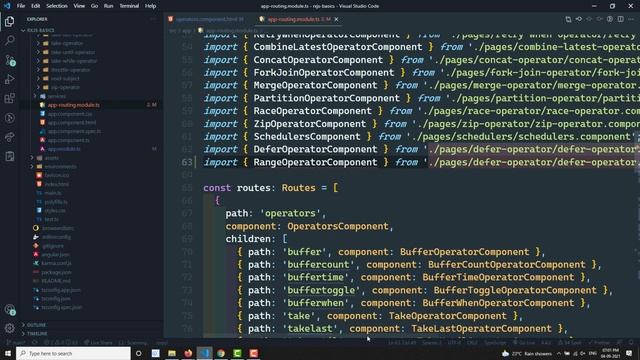Click the Rain showers weather widget
The image size is (640, 360).
coord(527,353)
